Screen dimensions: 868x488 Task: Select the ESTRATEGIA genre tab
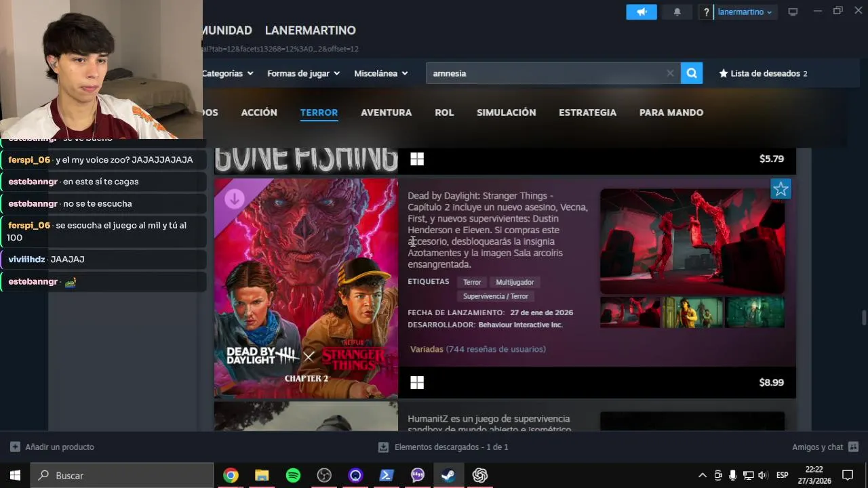click(587, 113)
